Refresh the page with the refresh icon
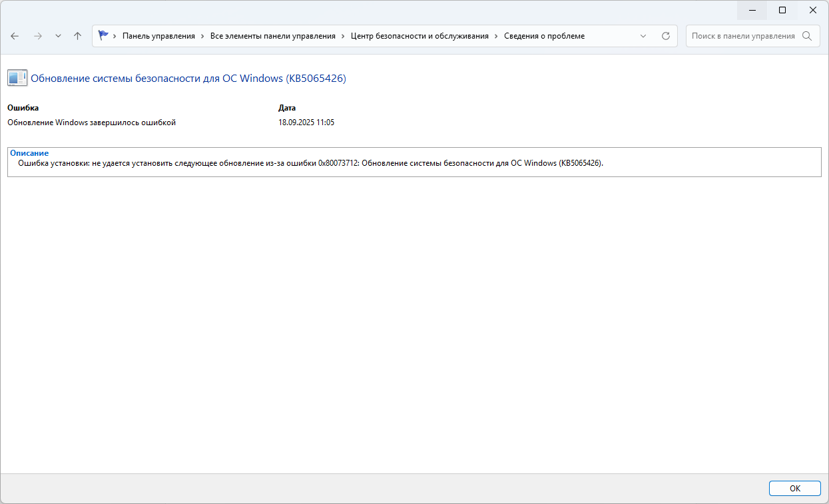The image size is (829, 504). (665, 36)
